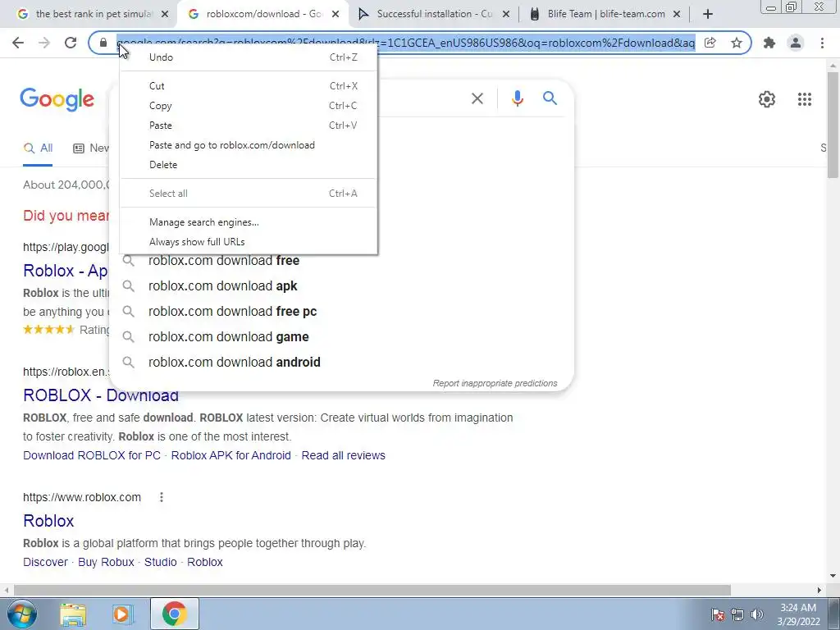Click the padlock site info icon
Screen dimensions: 840x630
coord(103,43)
